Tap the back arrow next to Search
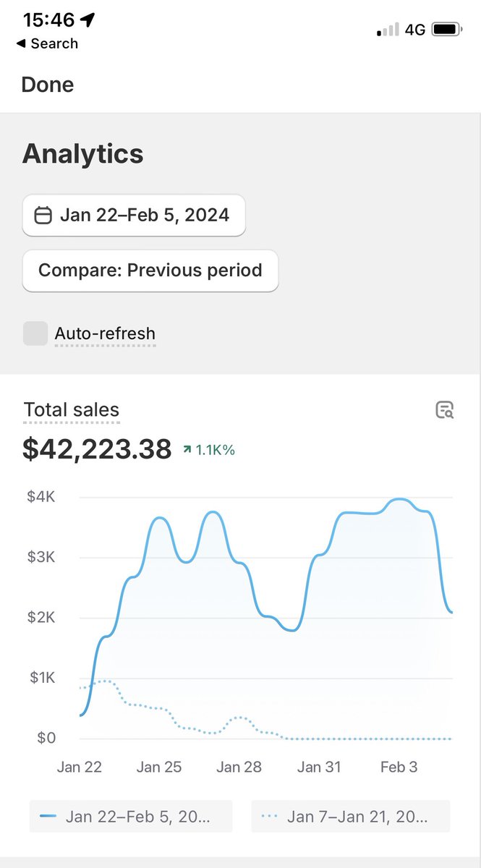The height and width of the screenshot is (868, 481). pyautogui.click(x=20, y=43)
